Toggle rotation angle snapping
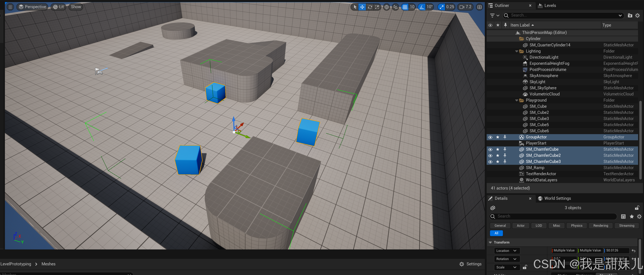 point(422,7)
